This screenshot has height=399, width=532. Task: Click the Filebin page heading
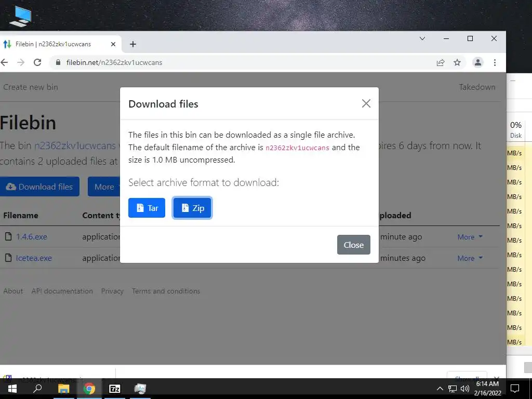coord(28,123)
